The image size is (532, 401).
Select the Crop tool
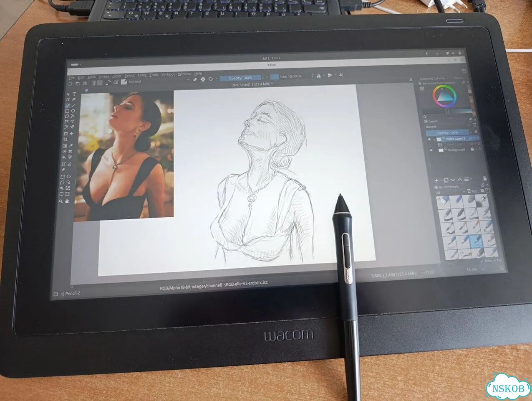(x=65, y=139)
